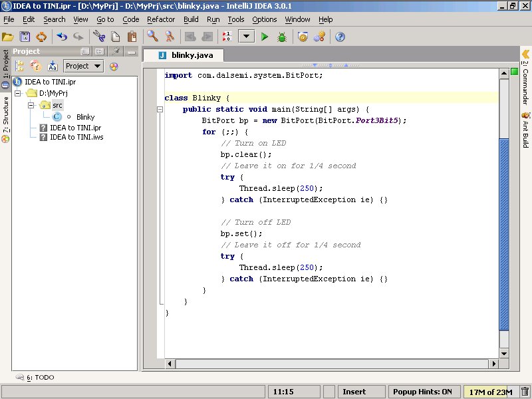Open the Help menu
Viewport: 532px width, 399px height.
[x=326, y=19]
